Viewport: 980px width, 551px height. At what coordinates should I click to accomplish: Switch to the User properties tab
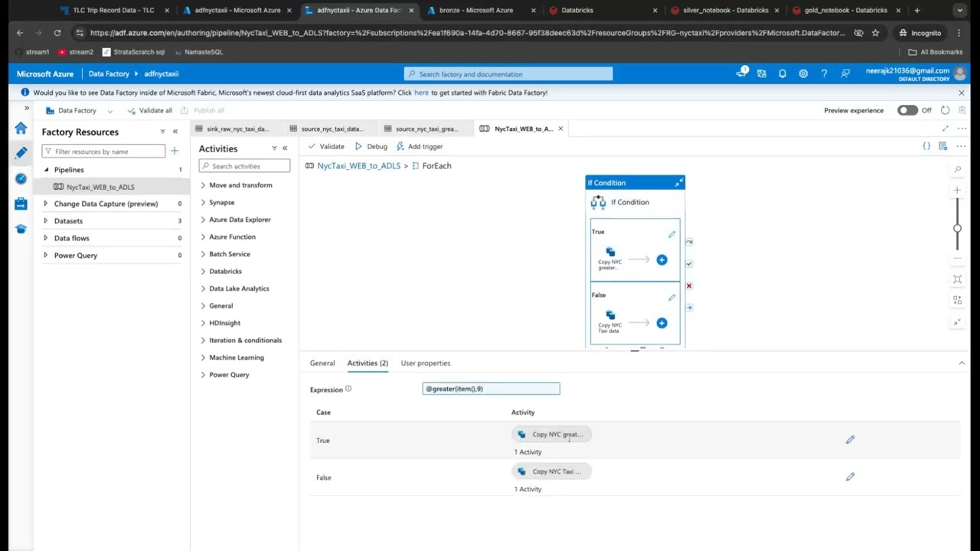[x=426, y=363]
